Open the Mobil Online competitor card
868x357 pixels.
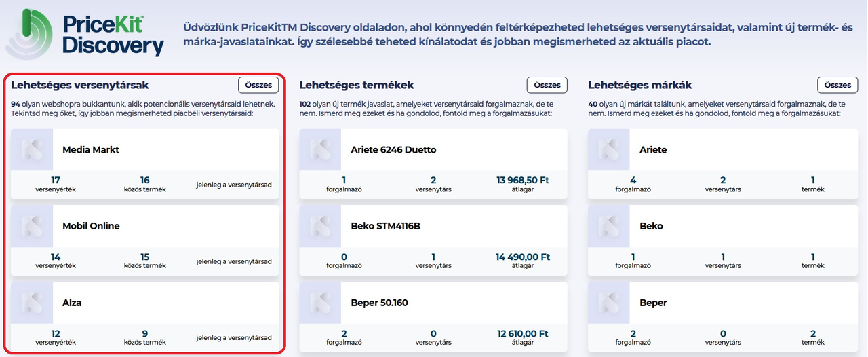click(x=145, y=240)
